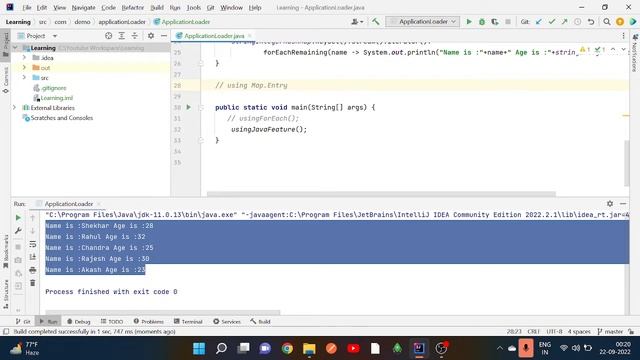The width and height of the screenshot is (640, 360).
Task: Start debugging with the bug icon
Action: [x=482, y=22]
